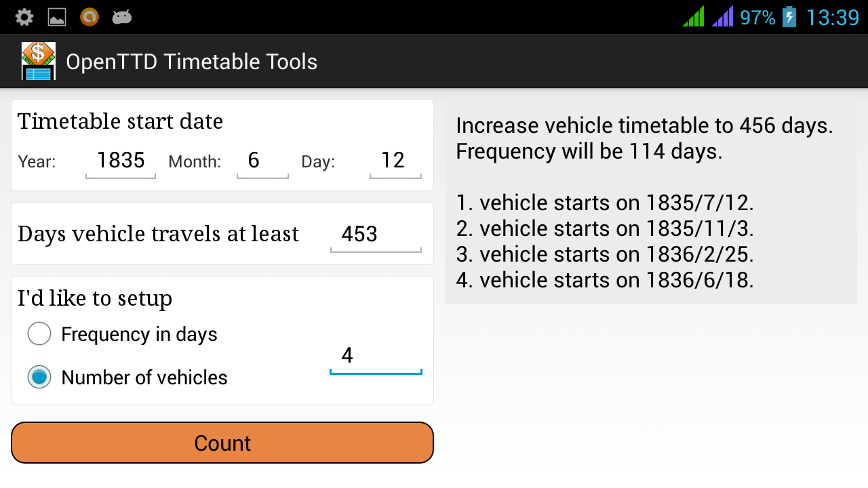Focus the days vehicle travels field 453
The image size is (868, 488).
tap(376, 235)
